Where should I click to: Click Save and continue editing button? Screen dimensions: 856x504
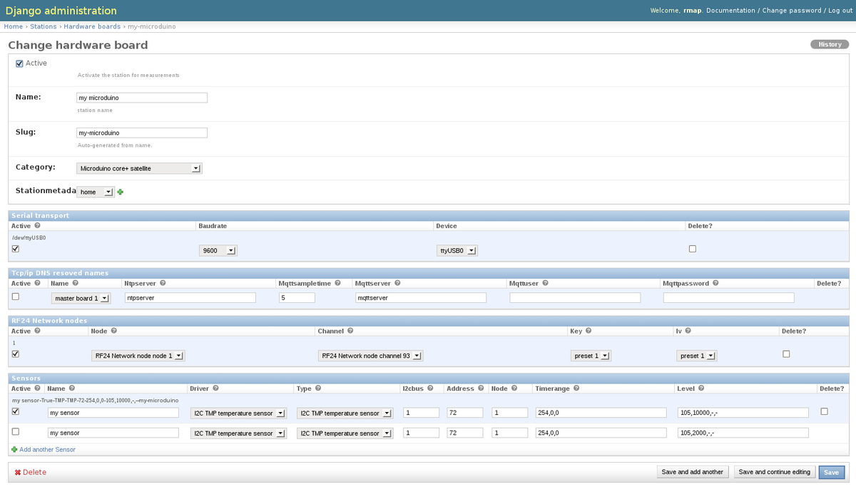(774, 472)
